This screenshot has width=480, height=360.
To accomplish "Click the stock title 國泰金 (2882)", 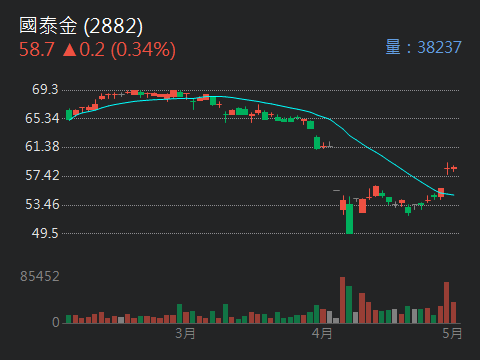I will [81, 26].
